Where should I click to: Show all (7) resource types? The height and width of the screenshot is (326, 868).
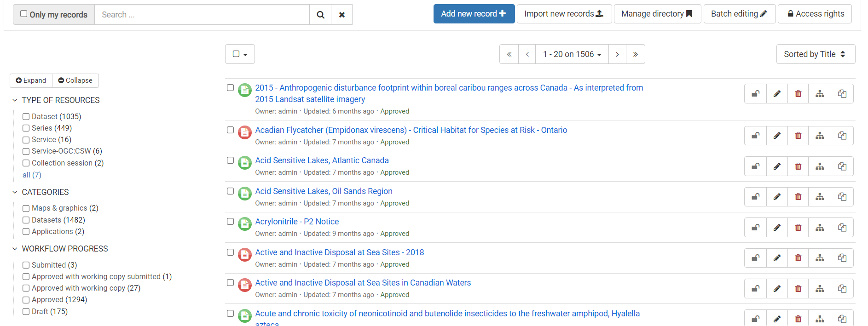(x=32, y=175)
